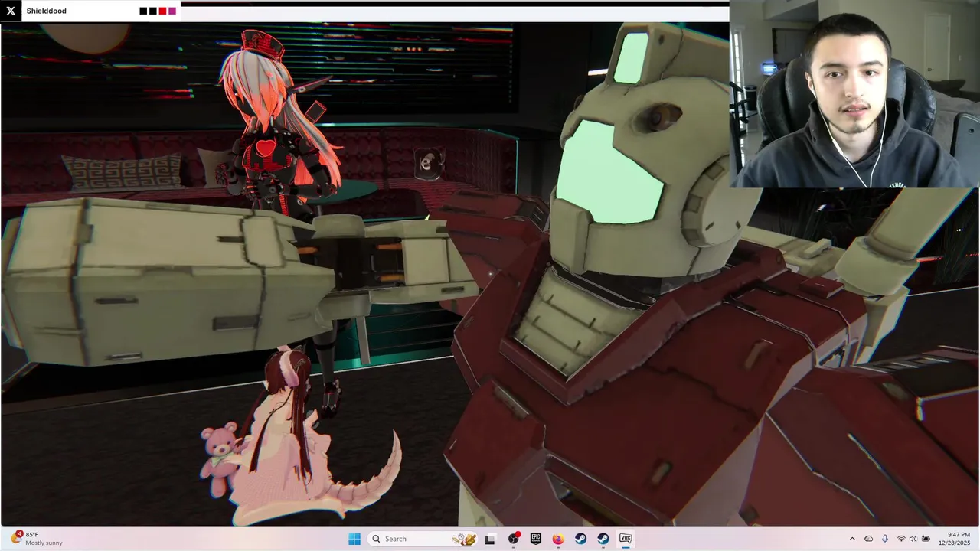Open the weather widget showing 85°F
980x551 pixels.
[x=37, y=539]
